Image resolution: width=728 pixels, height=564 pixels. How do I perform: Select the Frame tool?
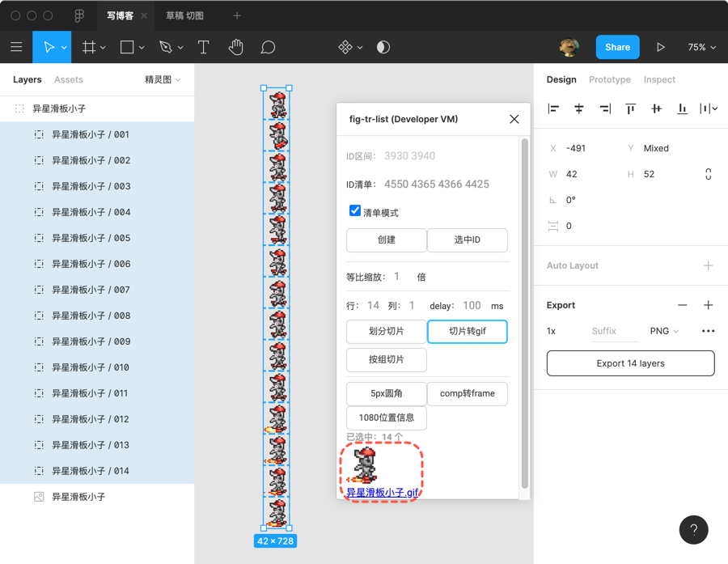tap(88, 47)
